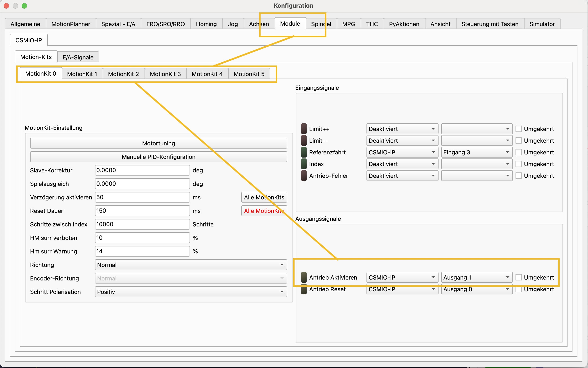Expand the Schritt Polarisation dropdown
This screenshot has width=588, height=368.
click(x=191, y=291)
